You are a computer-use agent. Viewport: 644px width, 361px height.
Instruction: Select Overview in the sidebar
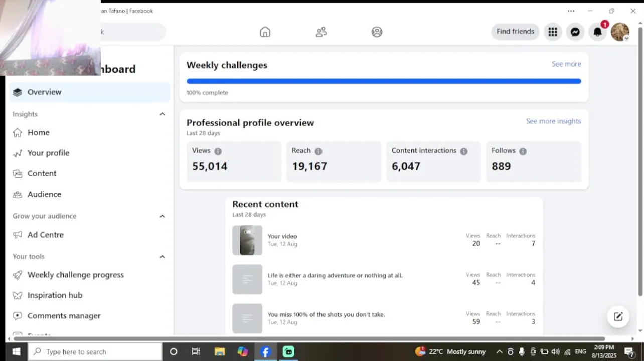[89, 92]
